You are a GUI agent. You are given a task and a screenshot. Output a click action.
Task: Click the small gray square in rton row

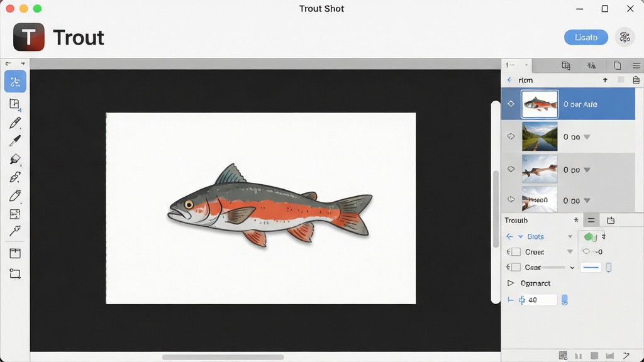tap(621, 80)
